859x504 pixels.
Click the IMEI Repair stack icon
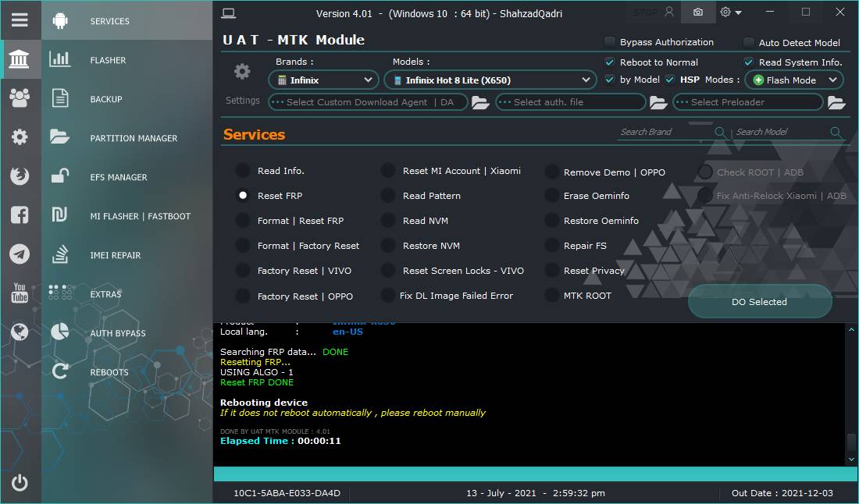59,254
